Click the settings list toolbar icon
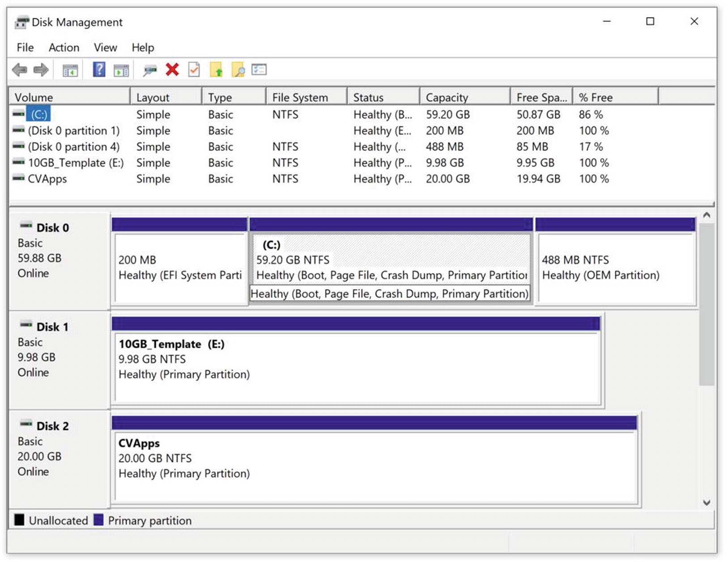 pos(259,69)
